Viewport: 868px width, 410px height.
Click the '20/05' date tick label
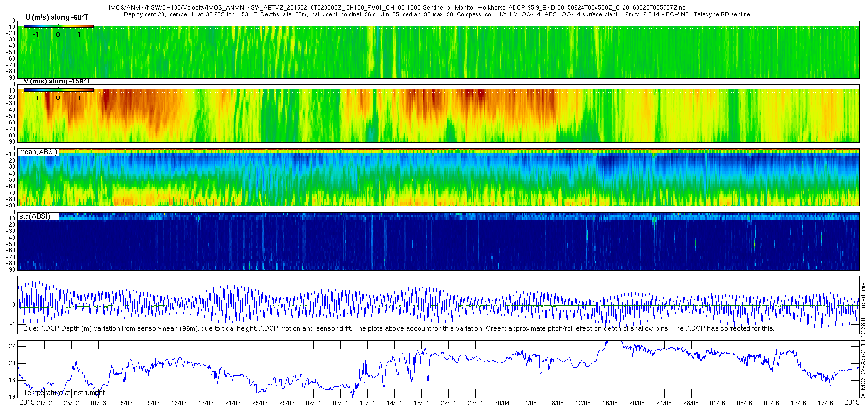point(637,403)
